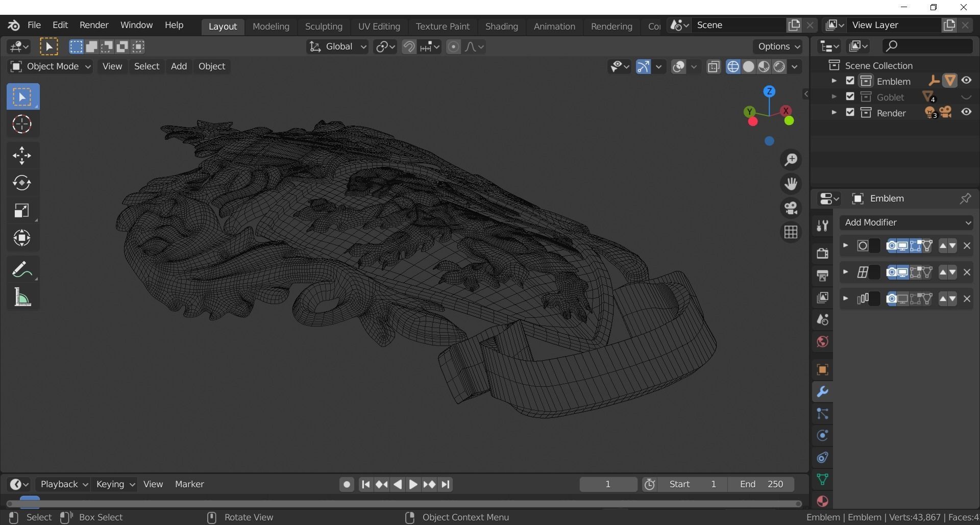Viewport: 980px width, 525px height.
Task: Open the Global transform orientation dropdown
Action: (337, 47)
